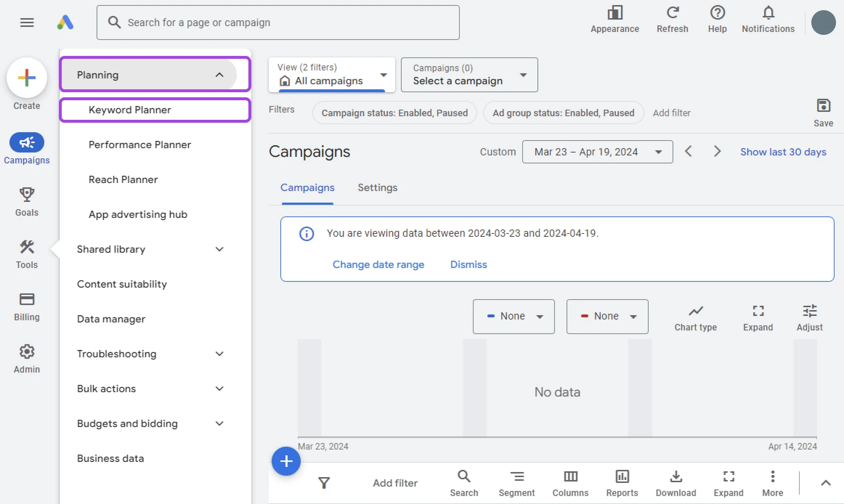Change the Chart type
Screen dimensions: 844x504
[695, 318]
